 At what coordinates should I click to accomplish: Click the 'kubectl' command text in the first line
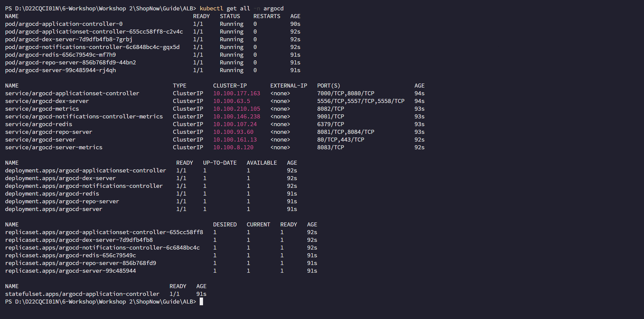pyautogui.click(x=211, y=8)
